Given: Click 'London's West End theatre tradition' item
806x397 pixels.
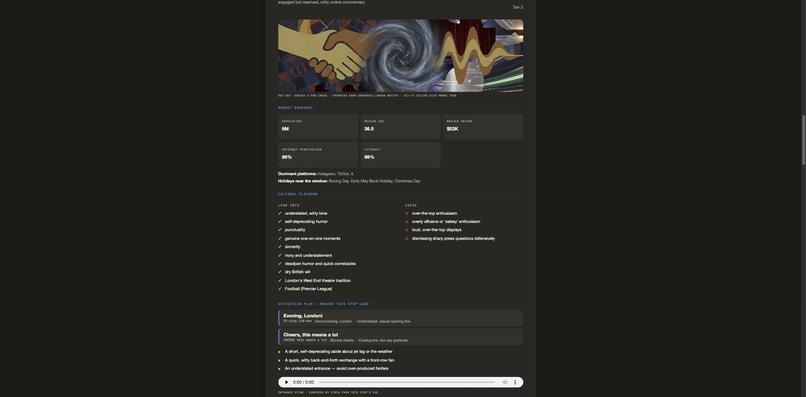Looking at the screenshot, I should point(318,281).
